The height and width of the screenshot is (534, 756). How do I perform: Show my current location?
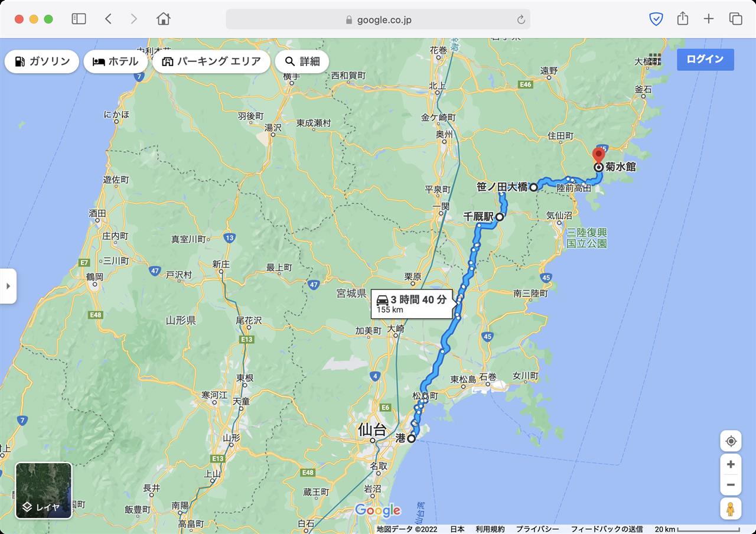point(731,441)
